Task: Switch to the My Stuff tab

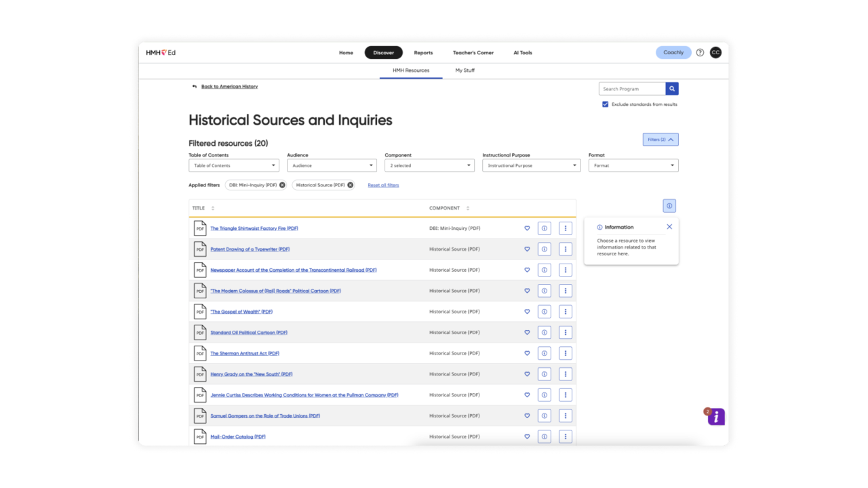Action: (x=465, y=70)
